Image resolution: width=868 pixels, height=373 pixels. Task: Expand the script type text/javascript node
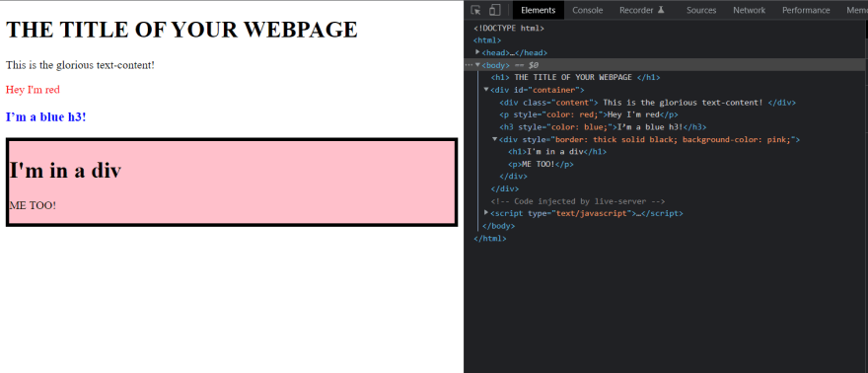pyautogui.click(x=486, y=212)
